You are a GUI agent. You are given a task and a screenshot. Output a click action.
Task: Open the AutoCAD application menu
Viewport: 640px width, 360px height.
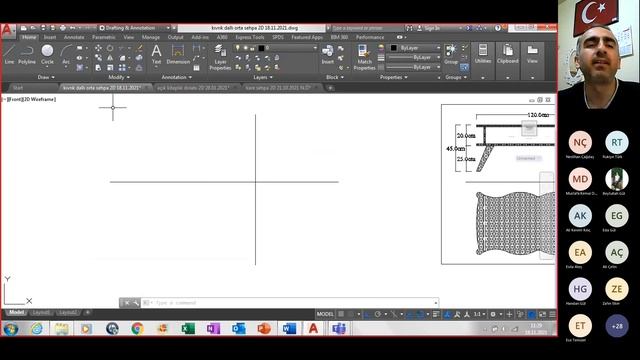click(8, 31)
